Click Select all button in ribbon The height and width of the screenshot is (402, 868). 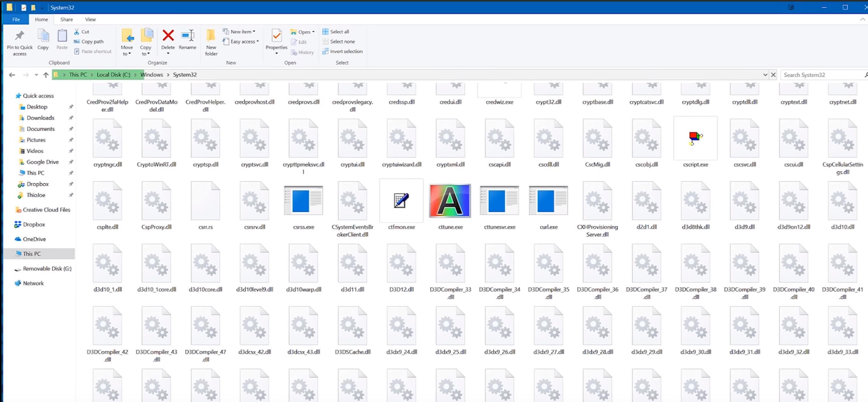[x=339, y=32]
